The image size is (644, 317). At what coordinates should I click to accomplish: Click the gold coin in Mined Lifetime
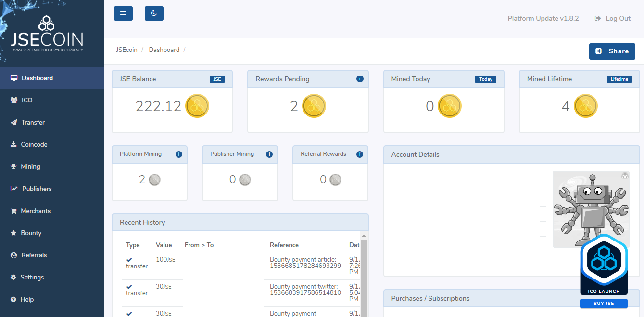(586, 106)
